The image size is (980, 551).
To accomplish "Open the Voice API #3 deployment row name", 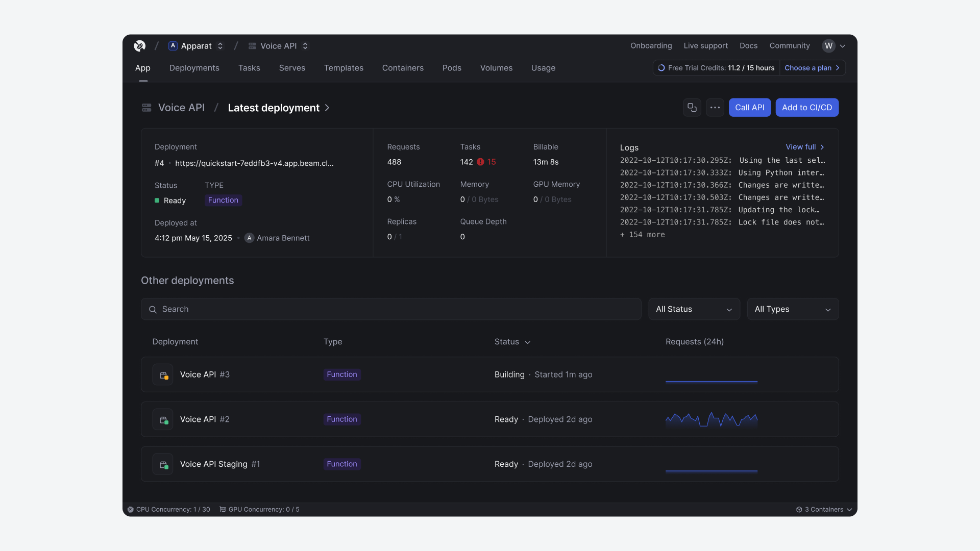I will [x=205, y=374].
